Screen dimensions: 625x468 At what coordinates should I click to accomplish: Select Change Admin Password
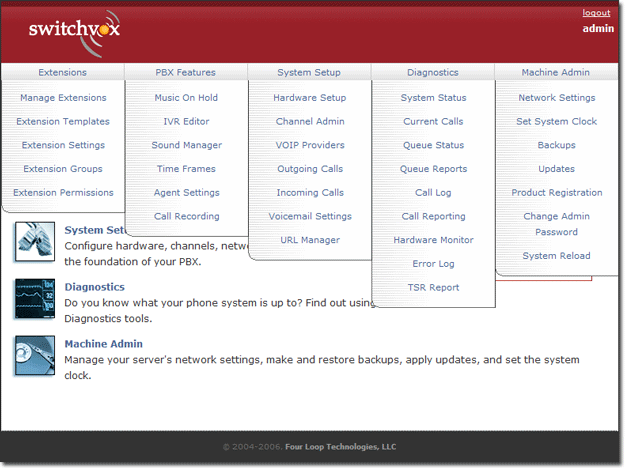[x=556, y=224]
